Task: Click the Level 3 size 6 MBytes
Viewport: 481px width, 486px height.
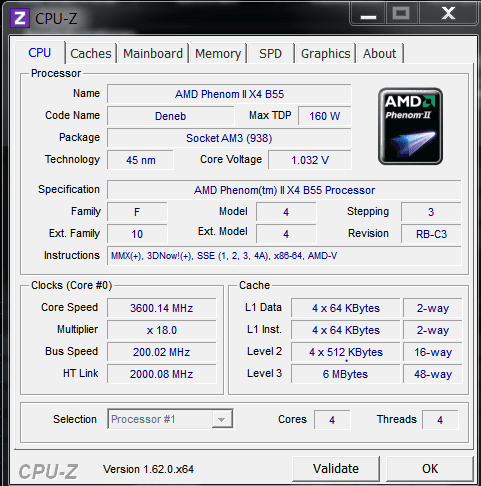Action: 346,374
